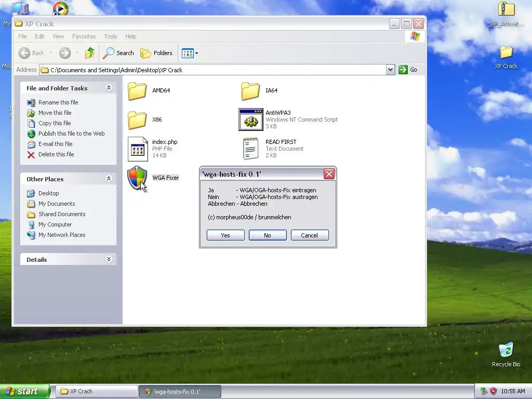This screenshot has width=532, height=399.
Task: Click the Windows flag logo in toolbar
Action: coord(415,36)
